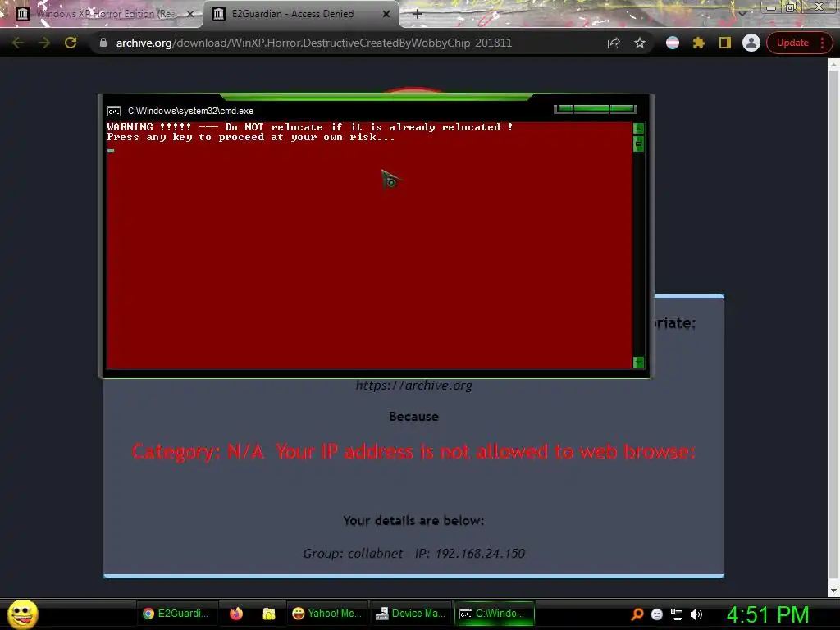Open the file folder taskbar icon

coord(269,614)
